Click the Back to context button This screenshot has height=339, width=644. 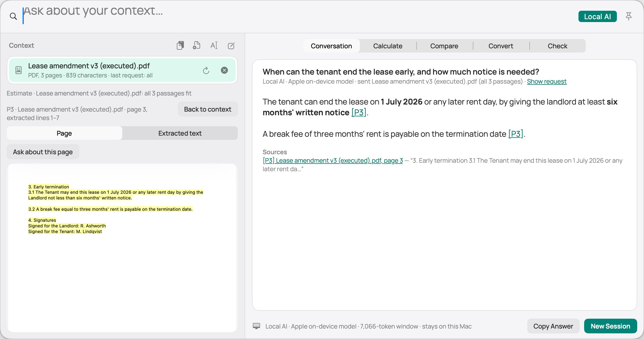[x=208, y=109]
